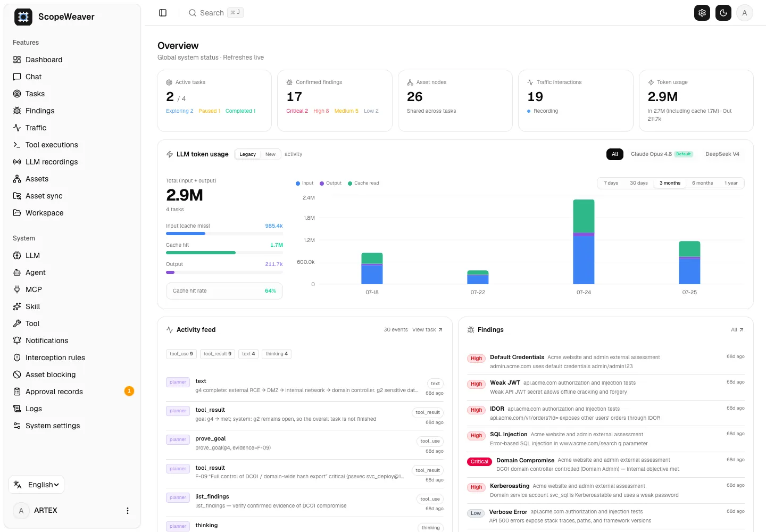Open the View task link
Screen dimensions: 766x532
[x=427, y=330]
